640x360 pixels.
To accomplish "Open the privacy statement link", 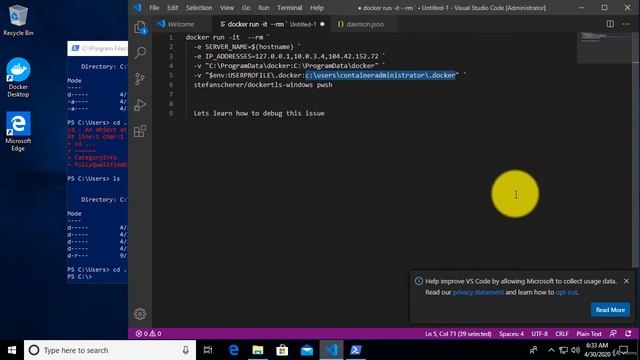I will click(478, 292).
